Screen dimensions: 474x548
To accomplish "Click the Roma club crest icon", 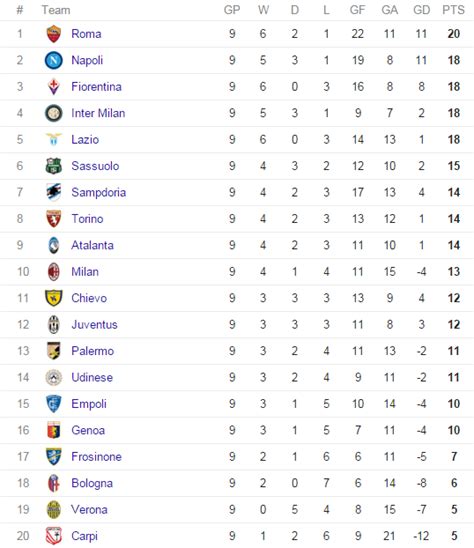I will click(x=53, y=34).
